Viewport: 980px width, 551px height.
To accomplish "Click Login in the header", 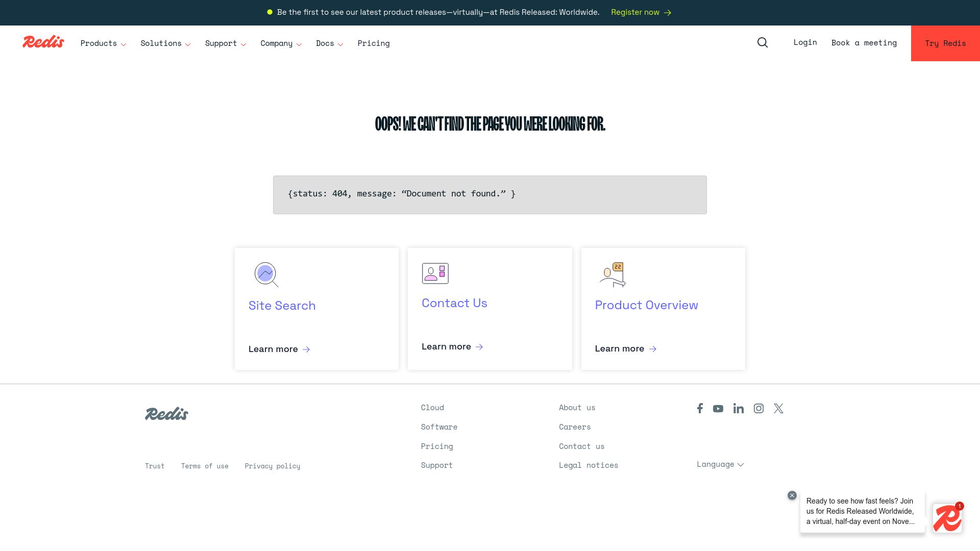I will [x=805, y=42].
